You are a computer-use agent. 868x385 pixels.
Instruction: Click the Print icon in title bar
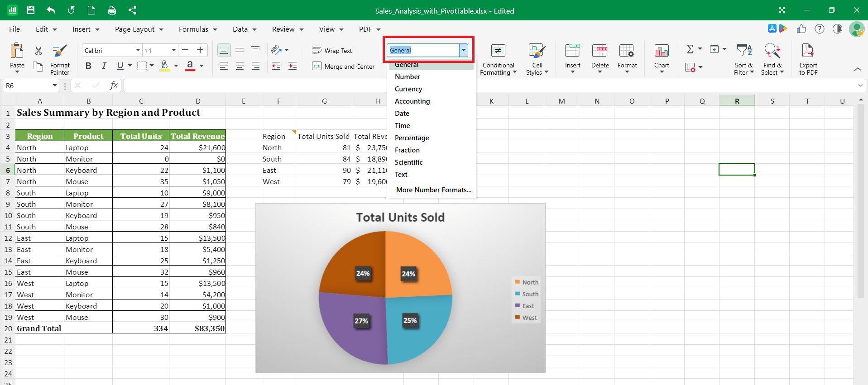click(x=112, y=10)
